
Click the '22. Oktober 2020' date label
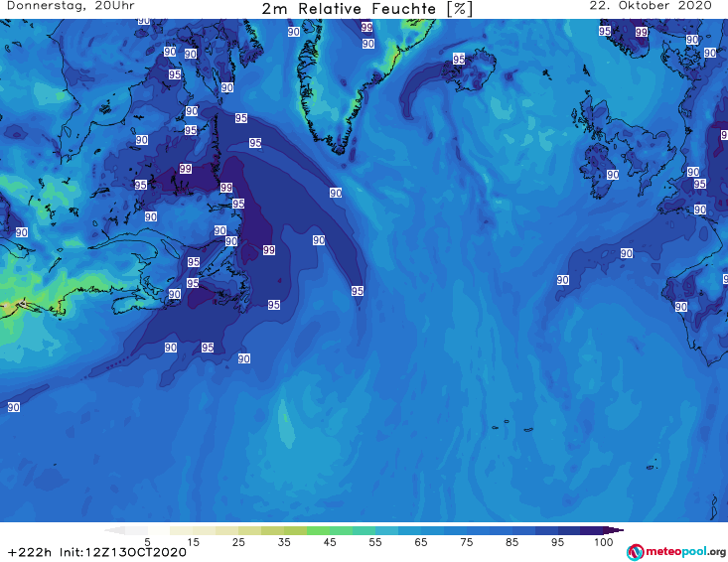pyautogui.click(x=651, y=6)
